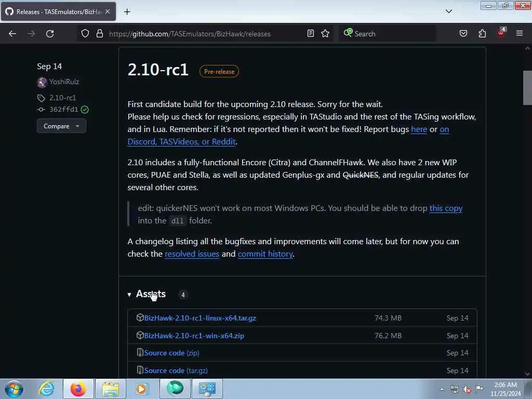The image size is (532, 399).
Task: Download BizHawk-2.10-rc1-win-x64.zip
Action: click(x=194, y=336)
